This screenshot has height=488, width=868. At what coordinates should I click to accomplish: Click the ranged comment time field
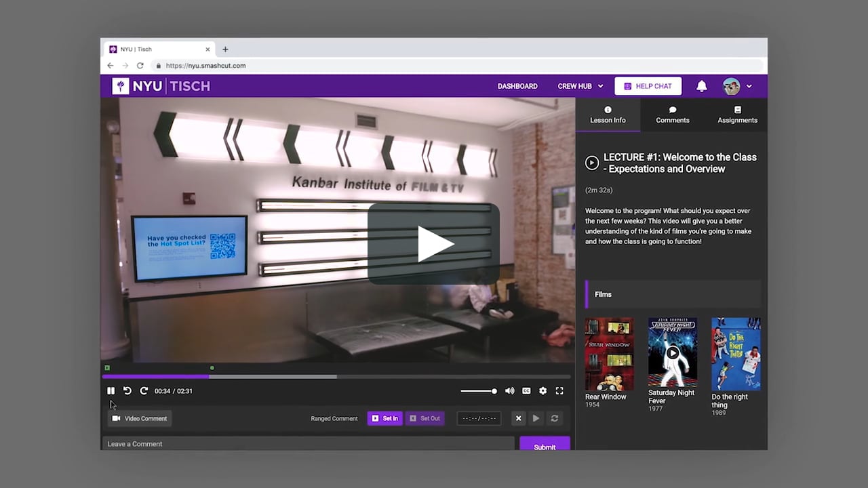click(x=479, y=418)
